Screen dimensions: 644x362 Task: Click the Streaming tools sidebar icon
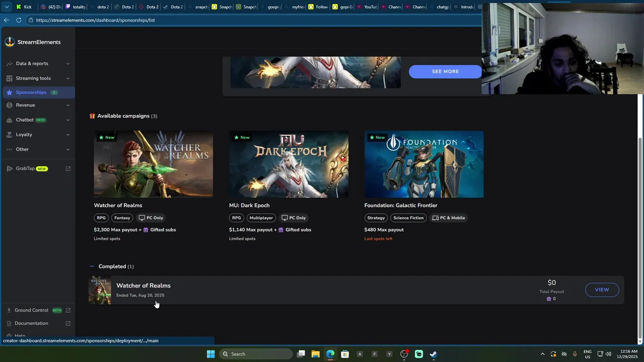coord(9,78)
